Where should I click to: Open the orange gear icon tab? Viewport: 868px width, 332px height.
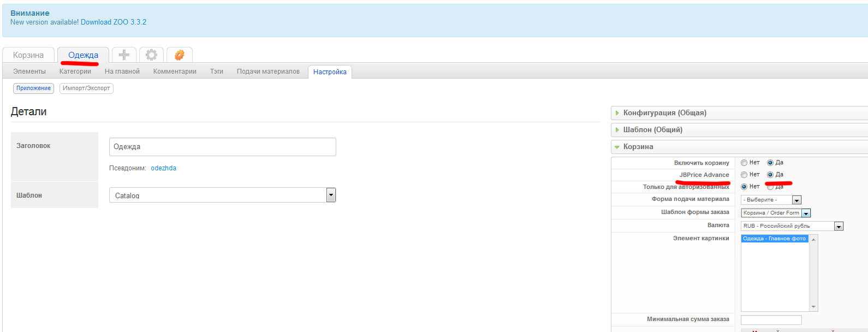[x=179, y=55]
